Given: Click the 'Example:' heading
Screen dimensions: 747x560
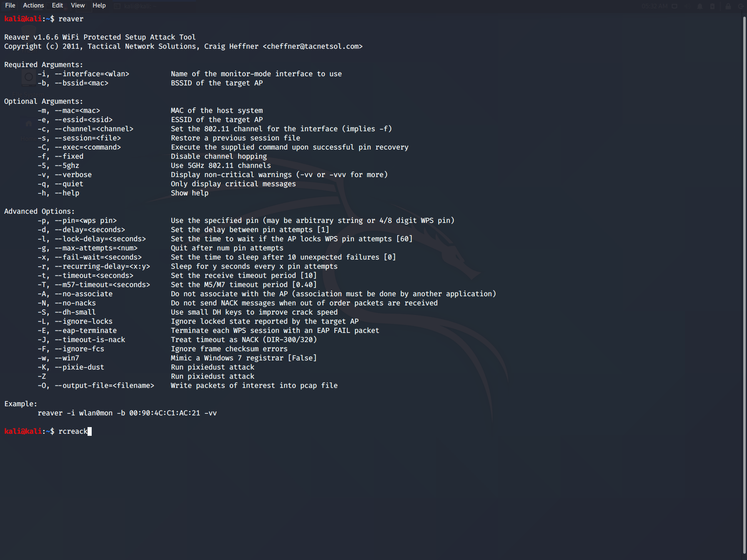Looking at the screenshot, I should [x=21, y=404].
